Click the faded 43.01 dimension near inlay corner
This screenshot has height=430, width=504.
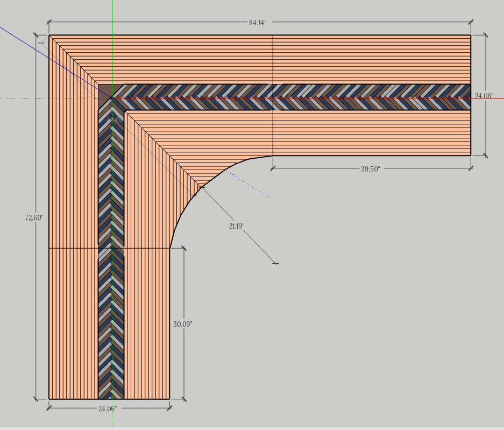pos(115,121)
